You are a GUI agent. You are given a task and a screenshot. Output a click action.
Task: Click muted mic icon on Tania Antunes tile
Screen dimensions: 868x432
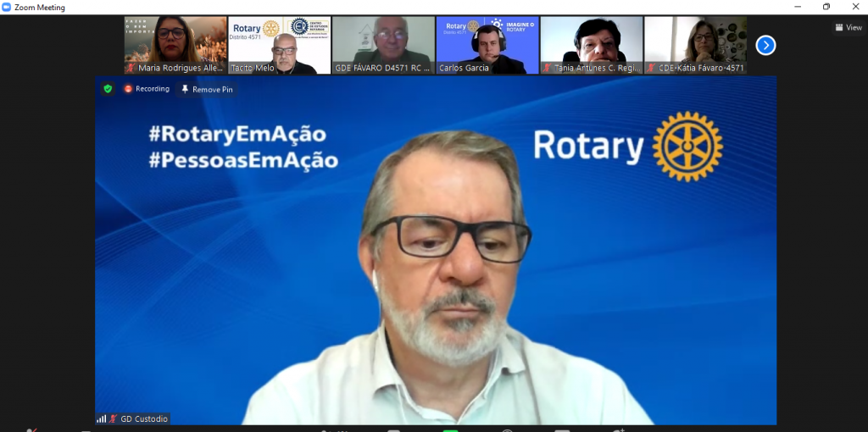click(x=548, y=68)
